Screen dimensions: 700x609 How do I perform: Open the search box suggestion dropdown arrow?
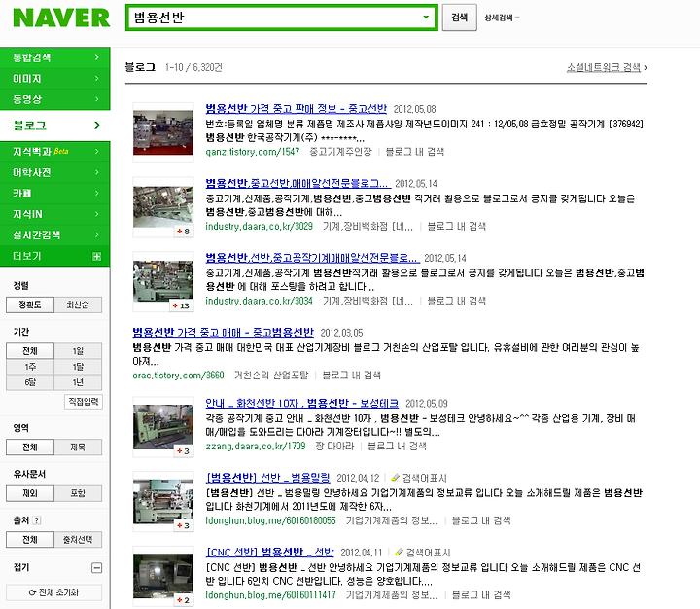(426, 17)
